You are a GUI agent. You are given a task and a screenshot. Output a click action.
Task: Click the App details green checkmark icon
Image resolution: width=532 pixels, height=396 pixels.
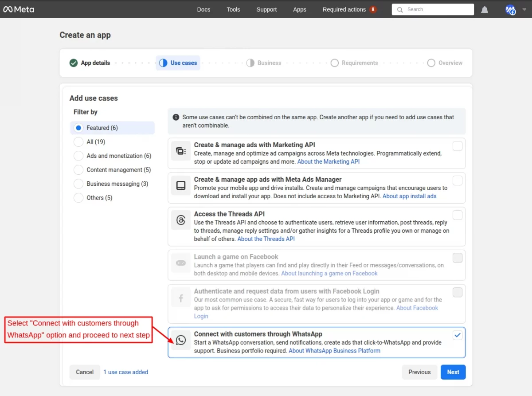click(x=74, y=63)
